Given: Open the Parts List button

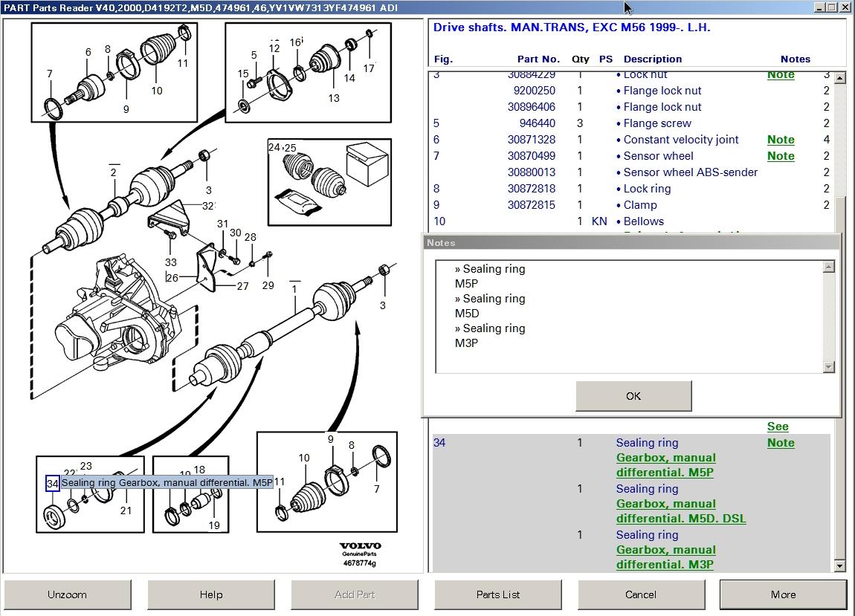Looking at the screenshot, I should click(x=498, y=594).
